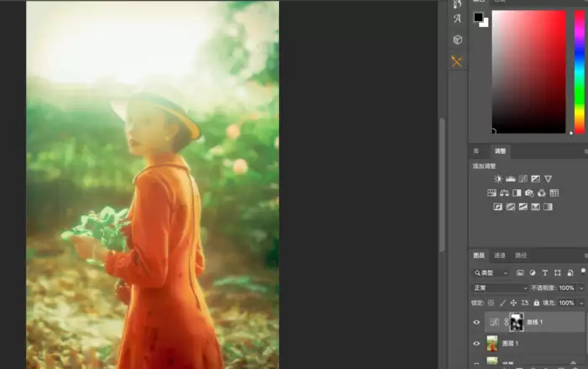Add a Photo Filter adjustment
This screenshot has width=588, height=369.
tap(529, 193)
